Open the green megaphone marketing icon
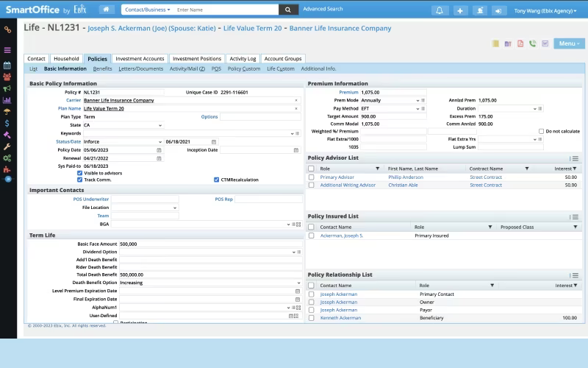 click(7, 88)
